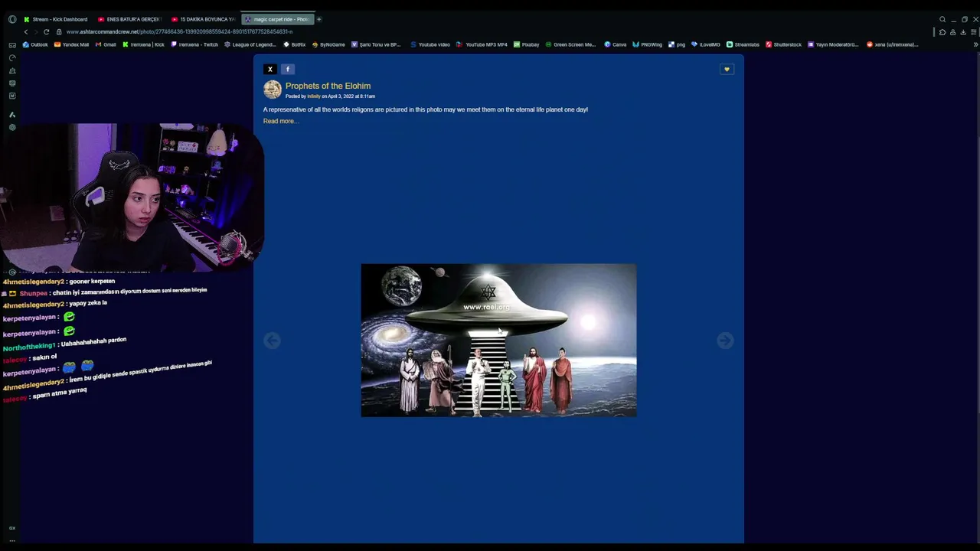Click the streamer webcam overlay
The width and height of the screenshot is (980, 551).
(132, 197)
